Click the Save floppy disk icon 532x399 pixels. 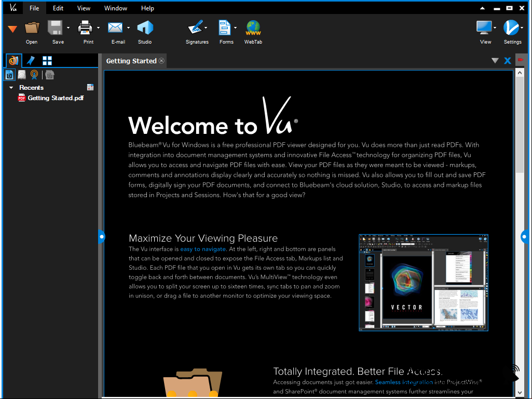[x=56, y=28]
